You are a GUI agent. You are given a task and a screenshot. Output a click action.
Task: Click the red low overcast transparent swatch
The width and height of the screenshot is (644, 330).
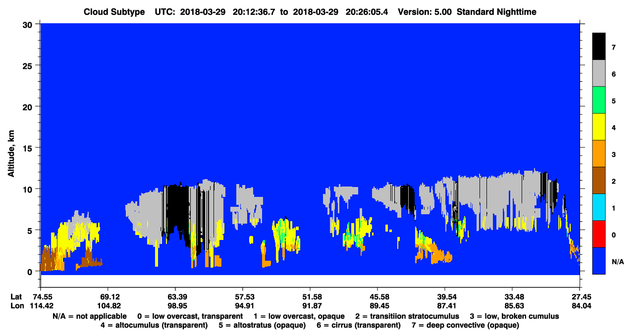[599, 234]
